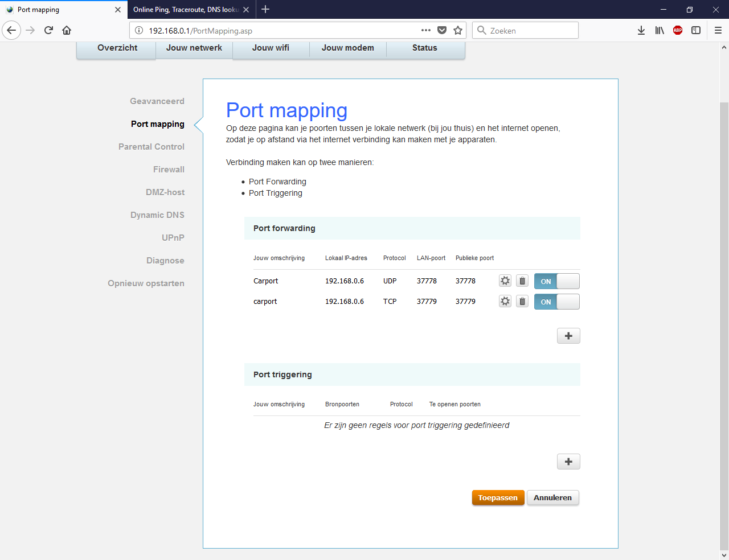
Task: Bookmark this page with the star icon
Action: (x=458, y=30)
